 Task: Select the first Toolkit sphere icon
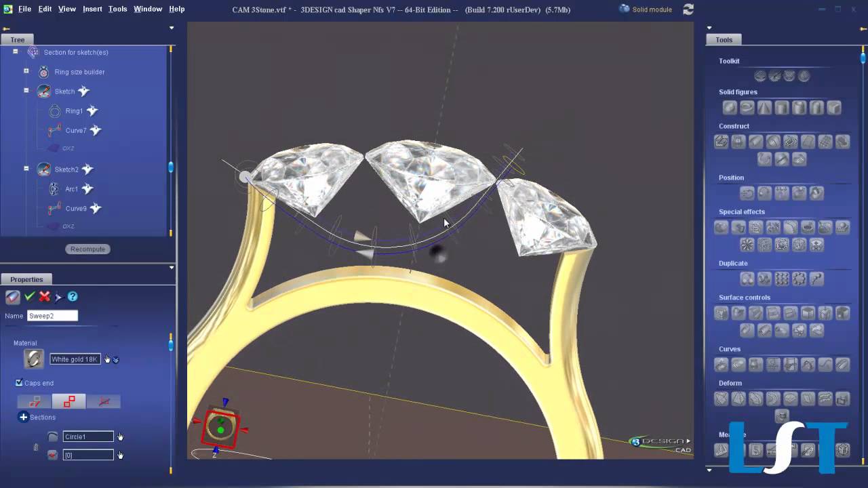click(x=760, y=76)
